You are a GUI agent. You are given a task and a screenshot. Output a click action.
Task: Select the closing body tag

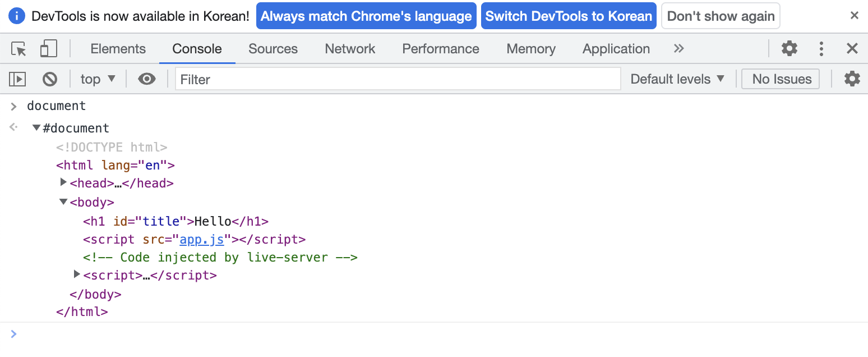tap(95, 294)
